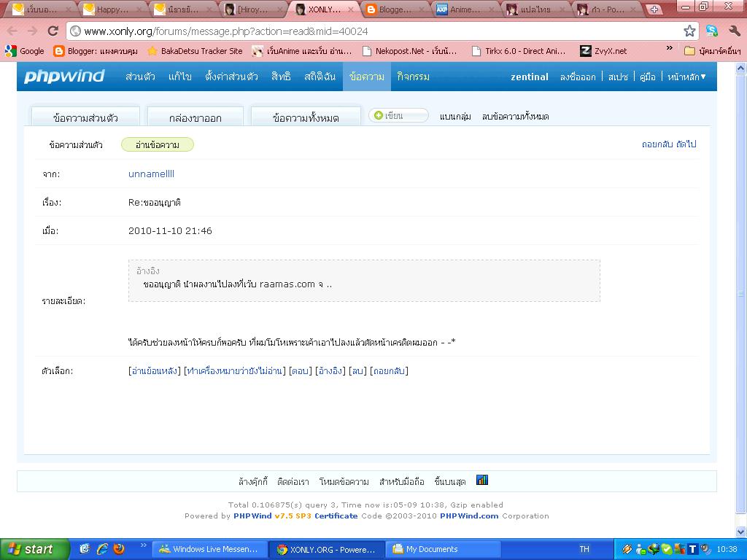Viewport: 747px width, 560px height.
Task: Click ทำเครื่องหมายว่ายังไม่อ่าน mark unread
Action: pyautogui.click(x=234, y=370)
